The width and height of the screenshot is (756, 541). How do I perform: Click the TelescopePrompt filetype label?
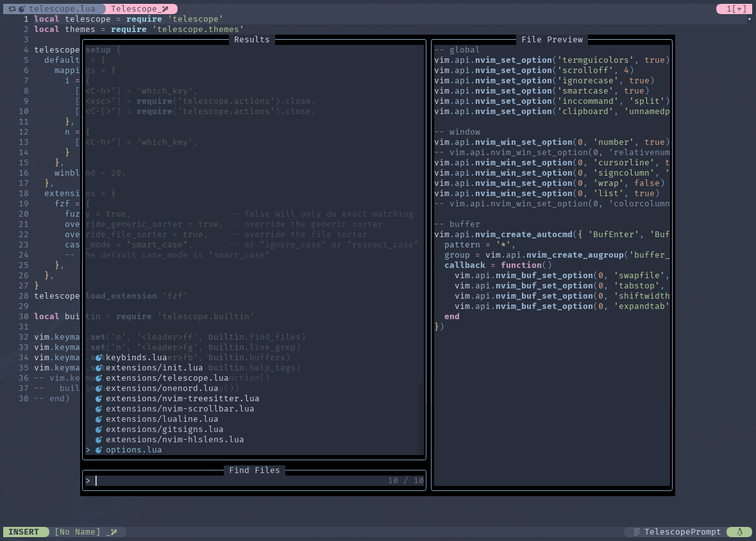pyautogui.click(x=682, y=532)
